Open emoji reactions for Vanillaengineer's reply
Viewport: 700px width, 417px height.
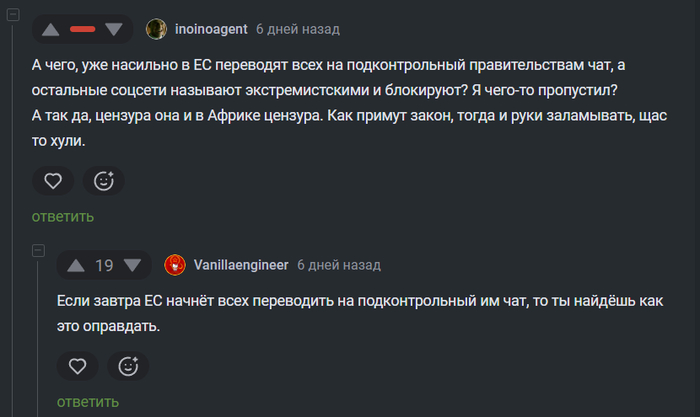tap(127, 367)
